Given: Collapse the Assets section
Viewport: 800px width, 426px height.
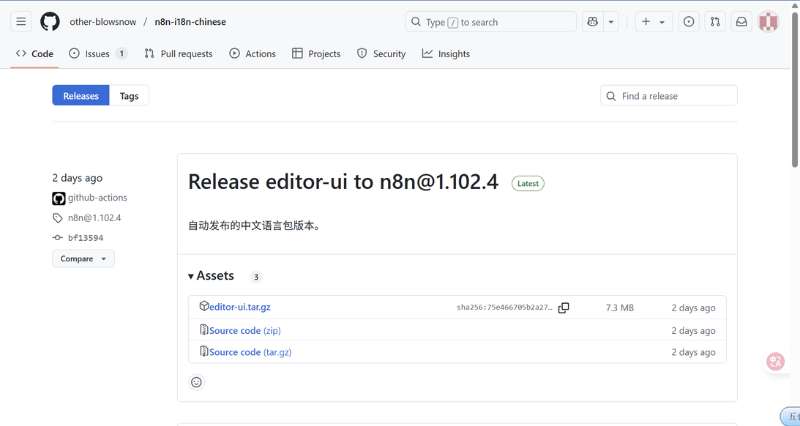Looking at the screenshot, I should coord(211,276).
